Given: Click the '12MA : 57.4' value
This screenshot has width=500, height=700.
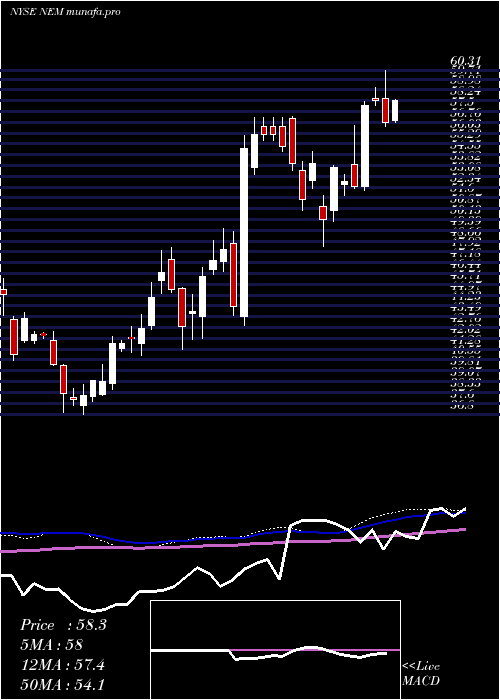Looking at the screenshot, I should 62,665.
